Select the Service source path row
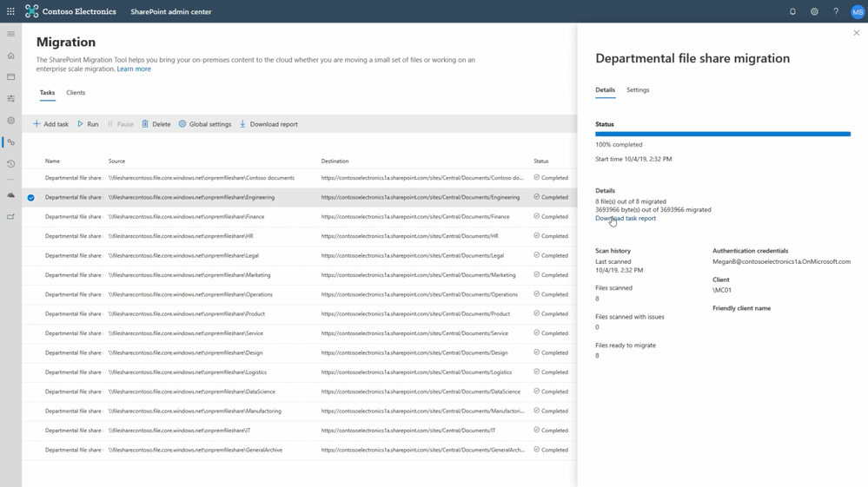Viewport: 868px width, 487px height. [x=186, y=333]
